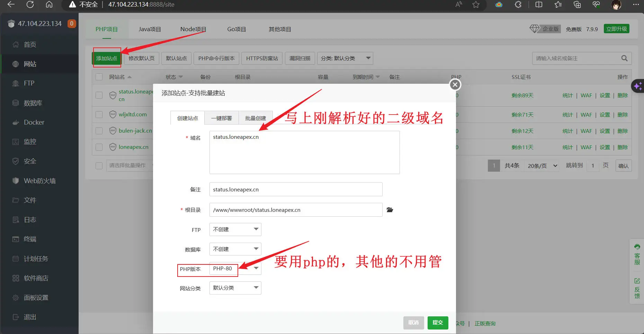
Task: Select the loneapex.cn row checkbox
Action: [x=99, y=147]
